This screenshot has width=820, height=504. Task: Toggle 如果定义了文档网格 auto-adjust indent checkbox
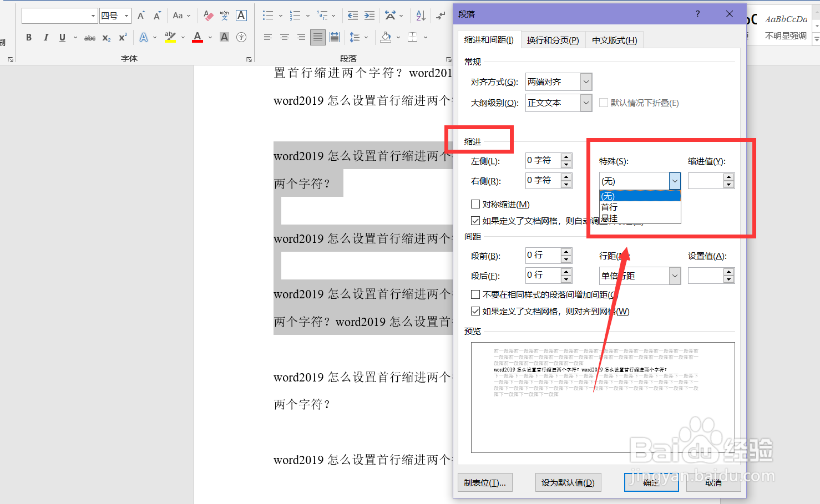coord(475,221)
